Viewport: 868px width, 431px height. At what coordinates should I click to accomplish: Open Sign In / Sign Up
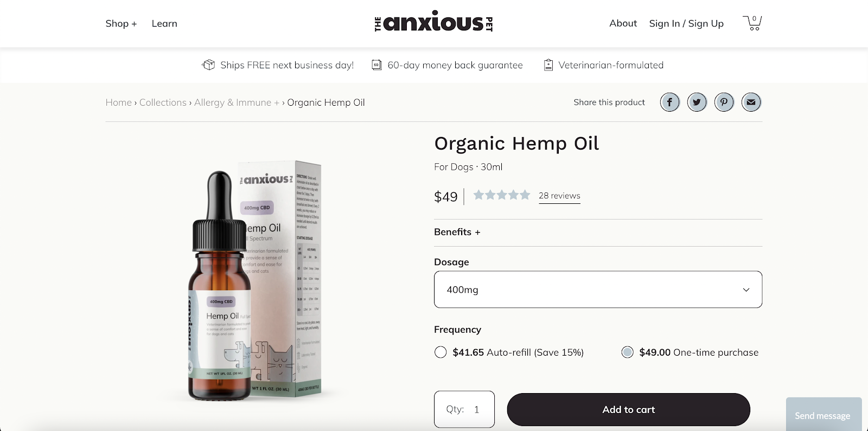686,23
